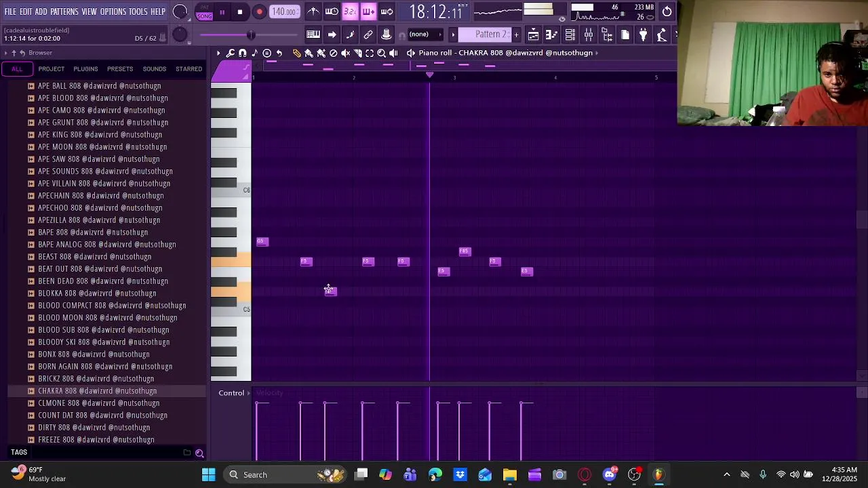Click the browser search magnifier icon
The height and width of the screenshot is (488, 868).
click(x=199, y=453)
